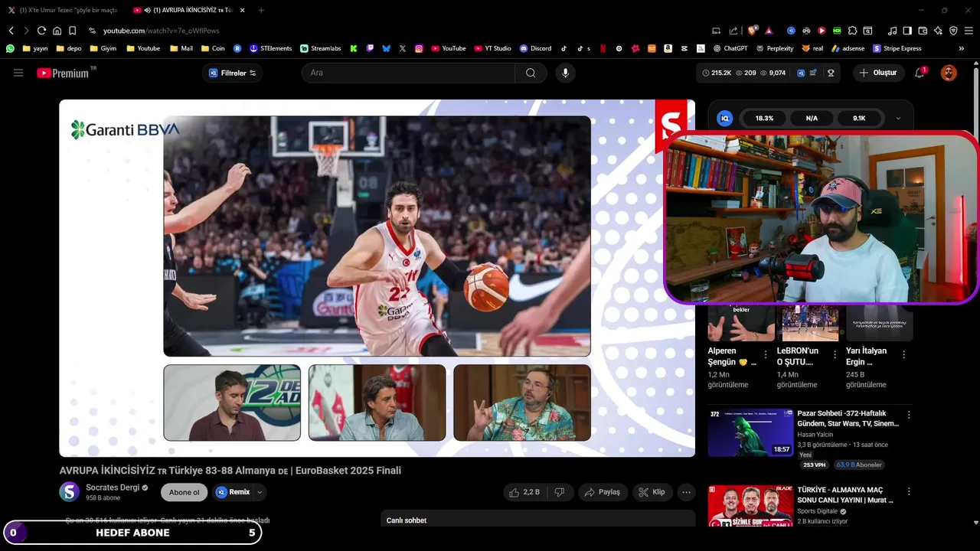The height and width of the screenshot is (551, 980).
Task: Start voice search with the microphone
Action: click(x=565, y=73)
